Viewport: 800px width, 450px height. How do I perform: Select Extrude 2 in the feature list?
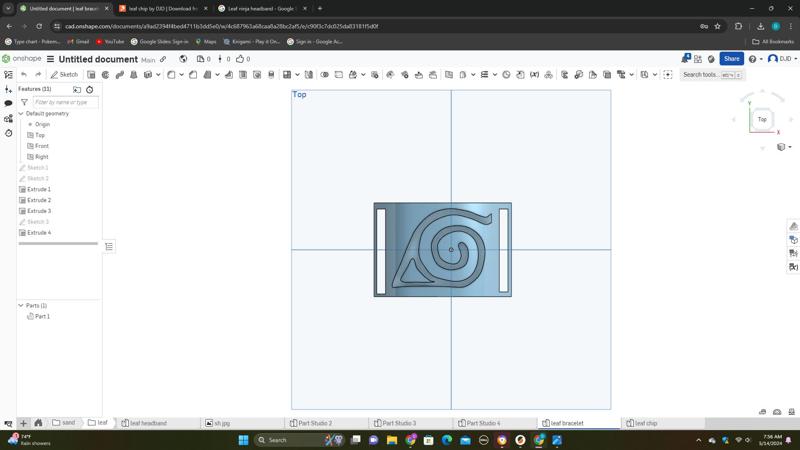coord(39,200)
